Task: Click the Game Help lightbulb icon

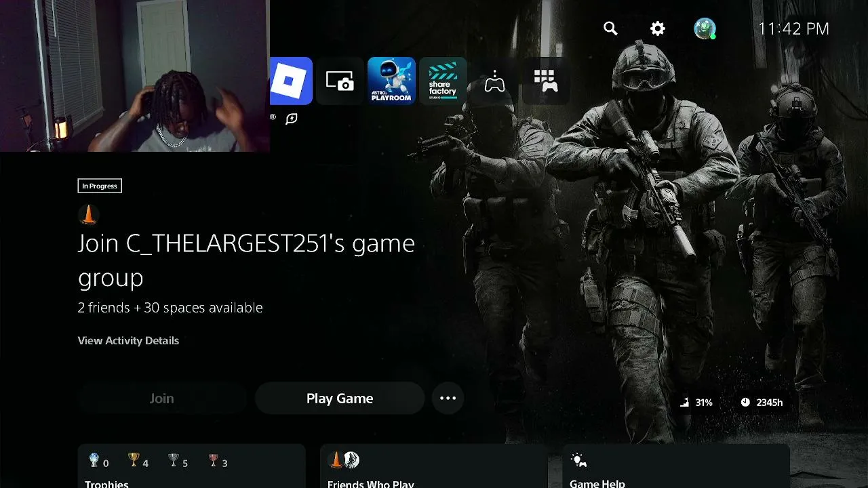Action: pos(578,461)
